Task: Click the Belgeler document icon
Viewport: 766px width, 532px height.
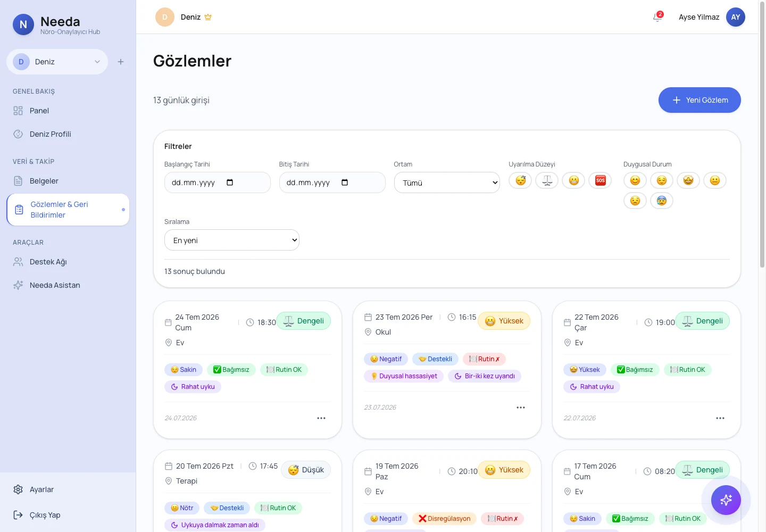Action: [18, 181]
